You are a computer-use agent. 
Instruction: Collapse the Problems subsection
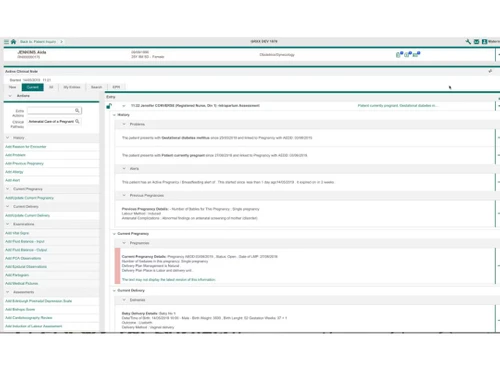124,124
